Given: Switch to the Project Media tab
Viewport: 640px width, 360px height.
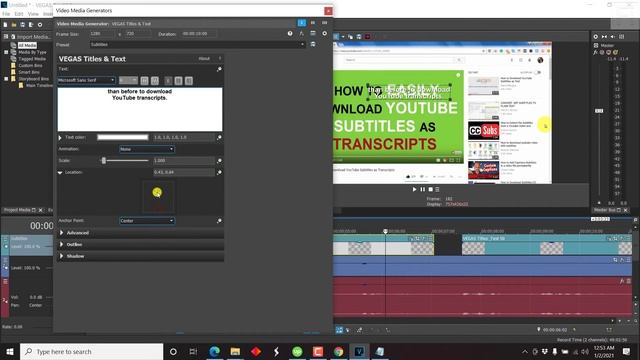Looking at the screenshot, I should (x=17, y=210).
